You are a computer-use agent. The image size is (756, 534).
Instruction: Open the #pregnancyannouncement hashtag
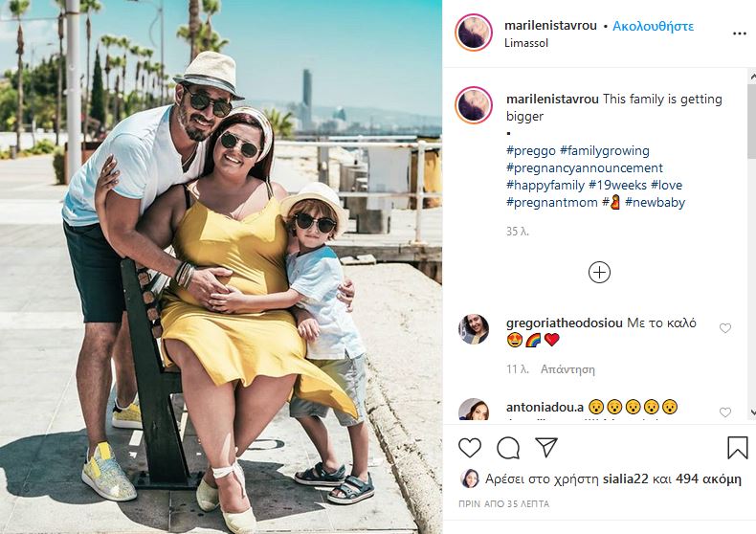point(585,168)
